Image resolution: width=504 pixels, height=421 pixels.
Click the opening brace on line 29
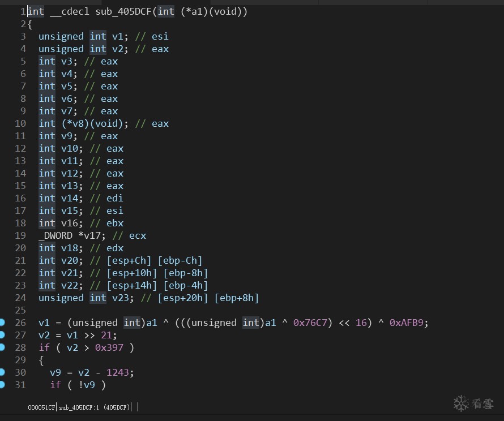[x=41, y=360]
